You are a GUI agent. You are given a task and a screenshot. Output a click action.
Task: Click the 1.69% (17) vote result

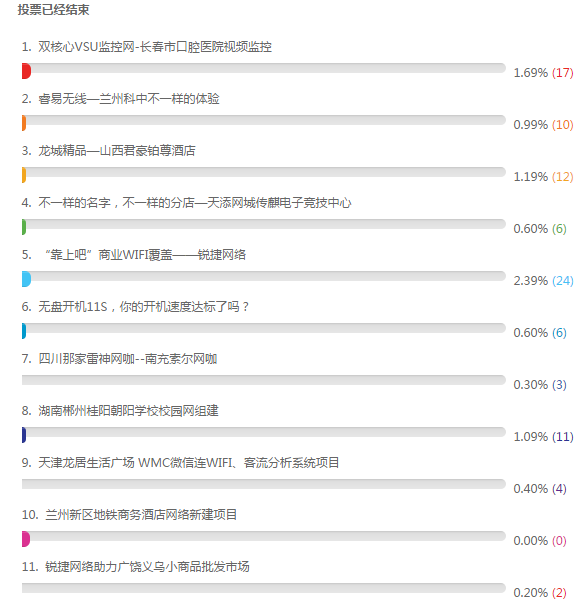[543, 73]
